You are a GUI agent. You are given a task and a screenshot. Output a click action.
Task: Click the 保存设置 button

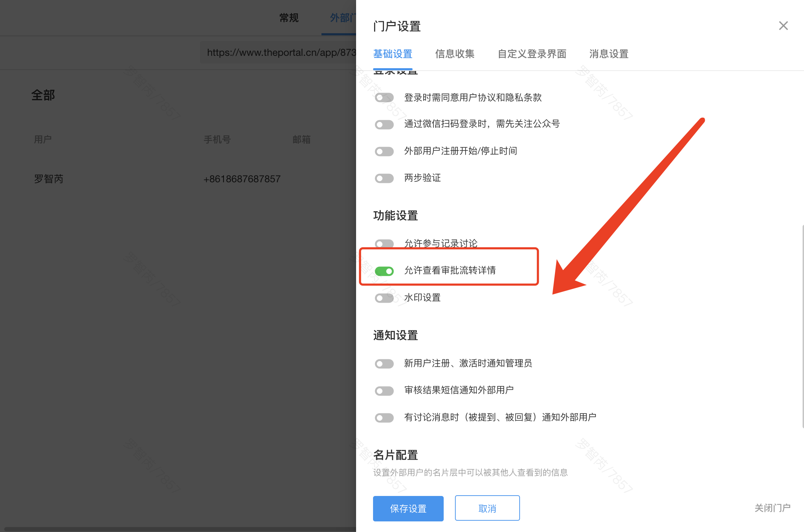(x=408, y=508)
